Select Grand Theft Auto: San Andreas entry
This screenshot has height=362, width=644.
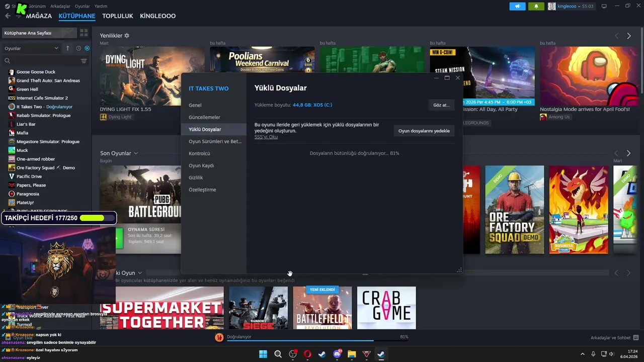(48, 80)
